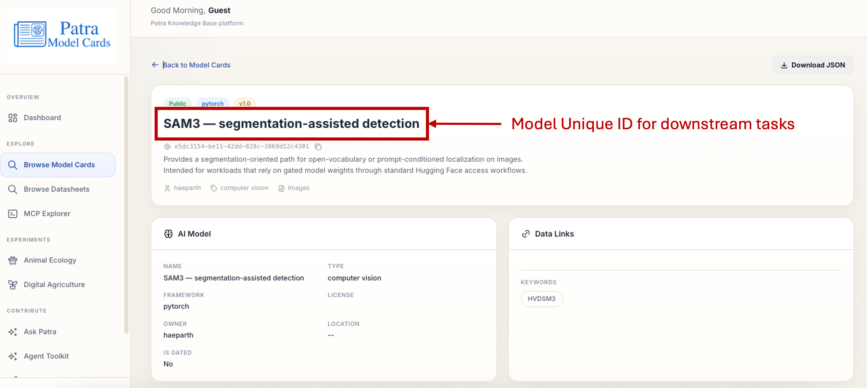868x388 pixels.
Task: Click the Animal Ecology paw icon
Action: 13,260
